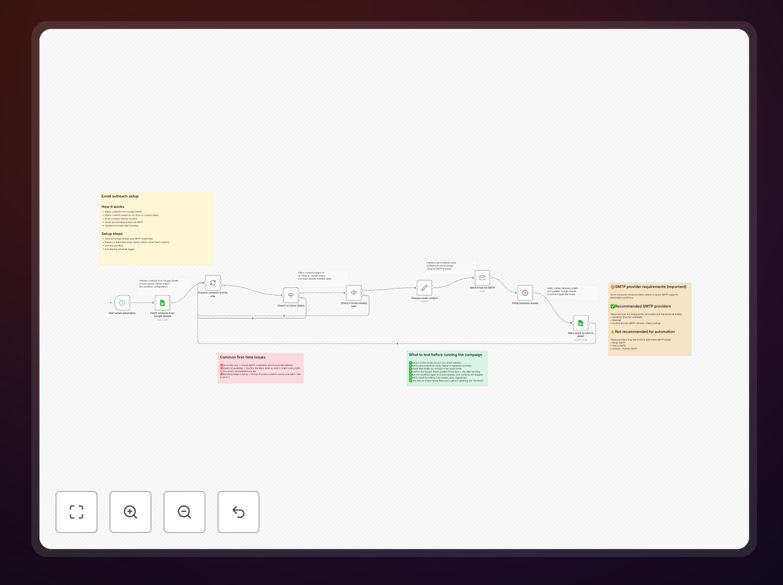The image size is (783, 585).
Task: Select the Prepare email content pencil node
Action: pyautogui.click(x=424, y=288)
